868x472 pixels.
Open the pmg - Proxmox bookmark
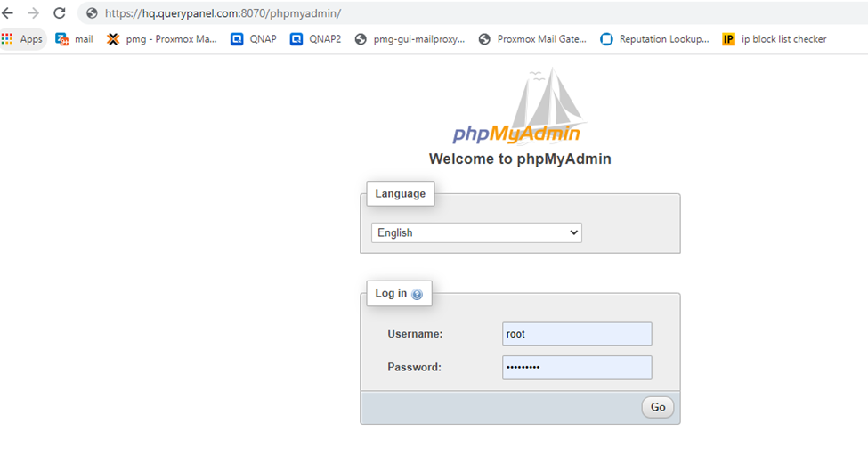(162, 39)
